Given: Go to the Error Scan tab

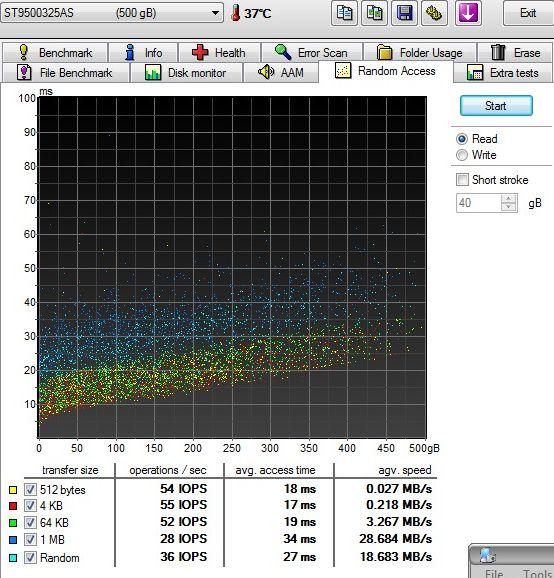Looking at the screenshot, I should 312,53.
